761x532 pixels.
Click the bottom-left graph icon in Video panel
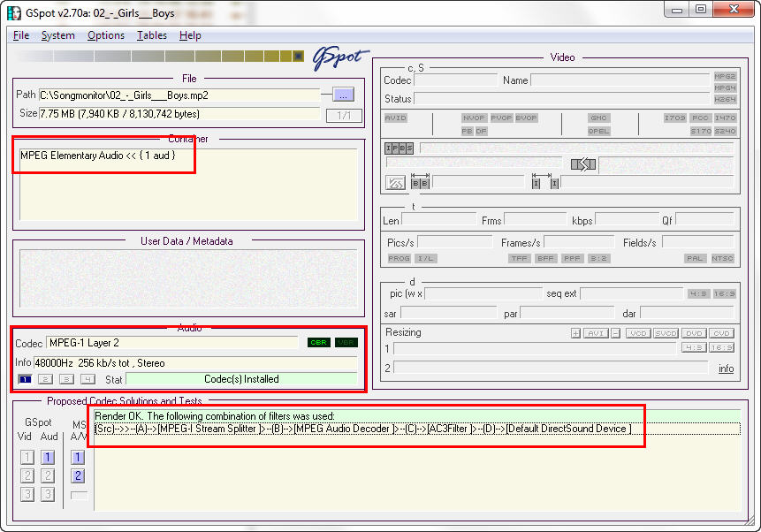(x=396, y=182)
